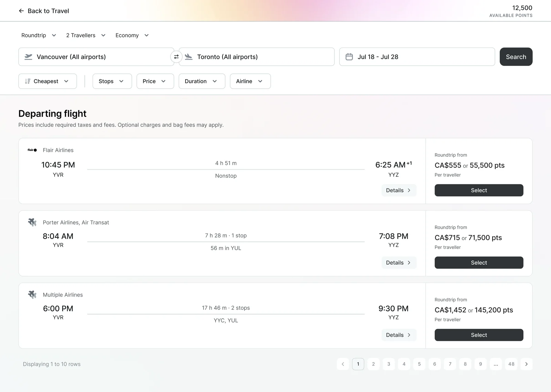Expand the Stops filter
The image size is (551, 392).
tap(112, 81)
